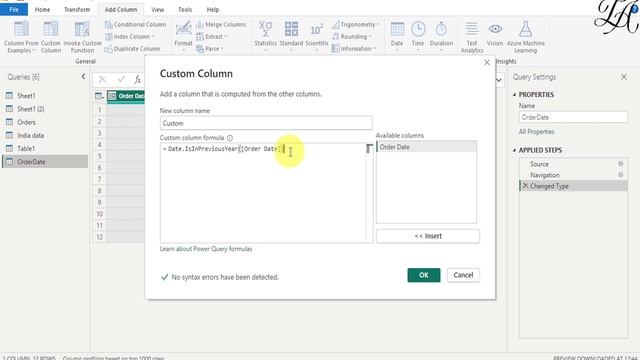
Task: Open Rounding dropdown
Action: click(351, 37)
